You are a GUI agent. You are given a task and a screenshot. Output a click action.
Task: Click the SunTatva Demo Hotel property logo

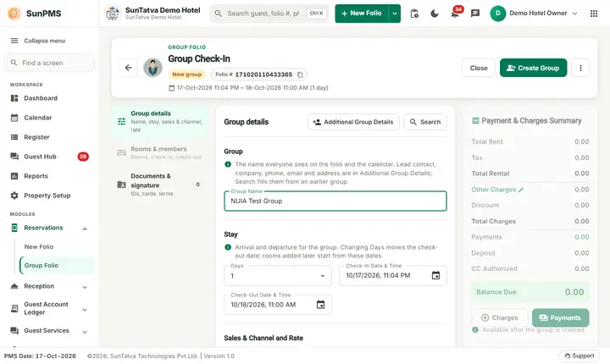tap(113, 14)
